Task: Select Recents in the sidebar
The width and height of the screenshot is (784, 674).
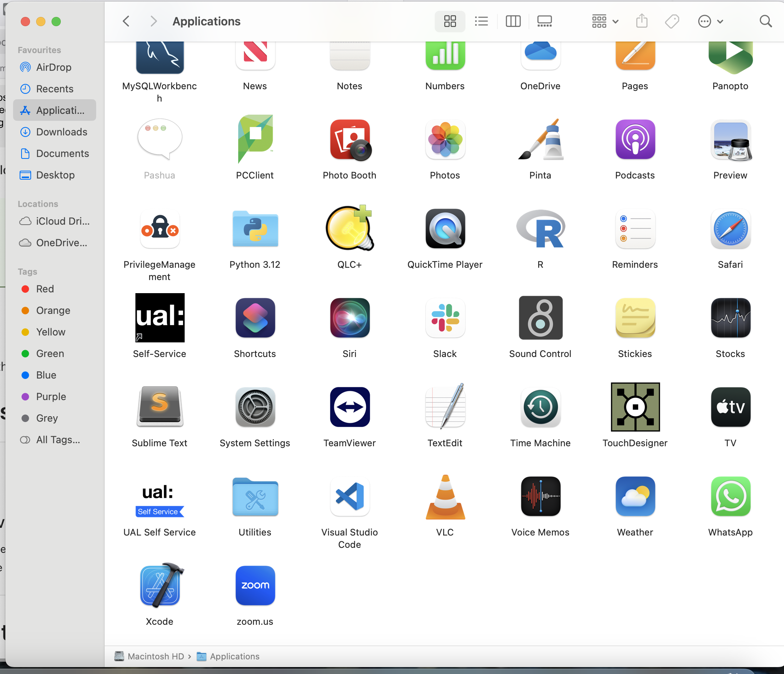Action: pyautogui.click(x=54, y=88)
